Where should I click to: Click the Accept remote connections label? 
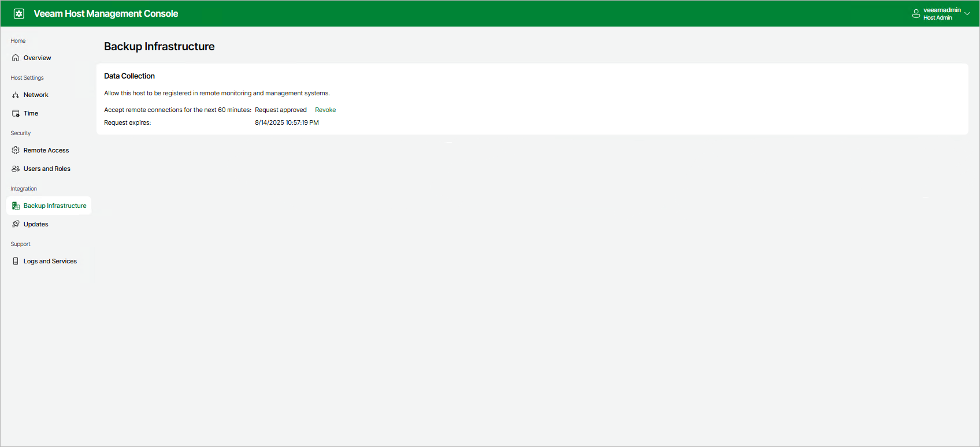point(178,110)
